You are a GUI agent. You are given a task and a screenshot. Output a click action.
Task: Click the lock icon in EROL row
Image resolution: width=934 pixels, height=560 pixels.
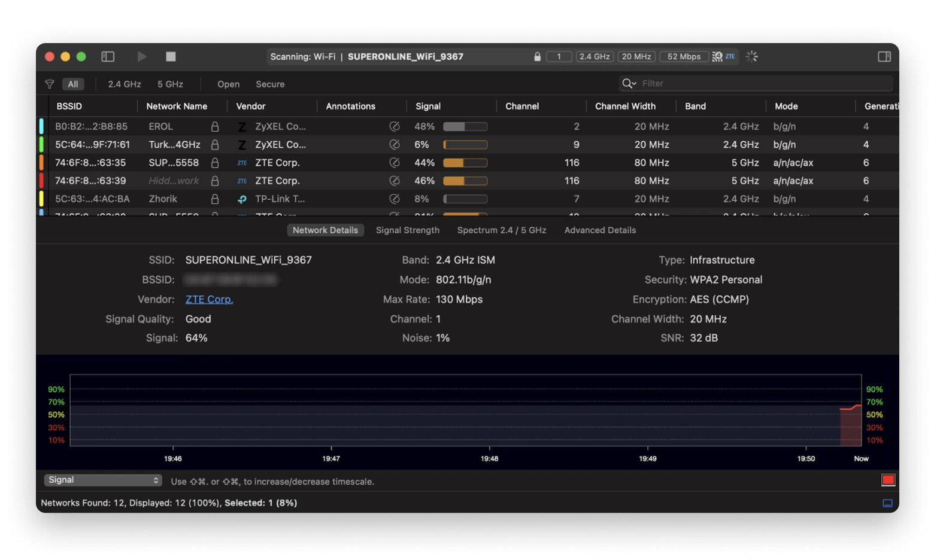click(x=215, y=126)
